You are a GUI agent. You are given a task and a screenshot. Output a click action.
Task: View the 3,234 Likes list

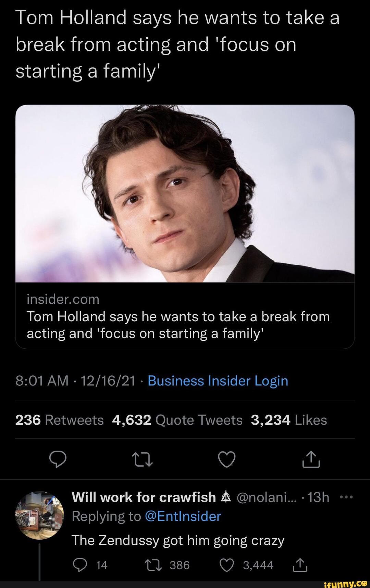click(289, 420)
